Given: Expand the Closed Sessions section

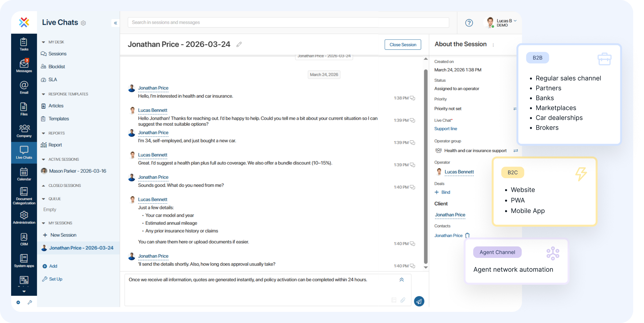Looking at the screenshot, I should 43,186.
